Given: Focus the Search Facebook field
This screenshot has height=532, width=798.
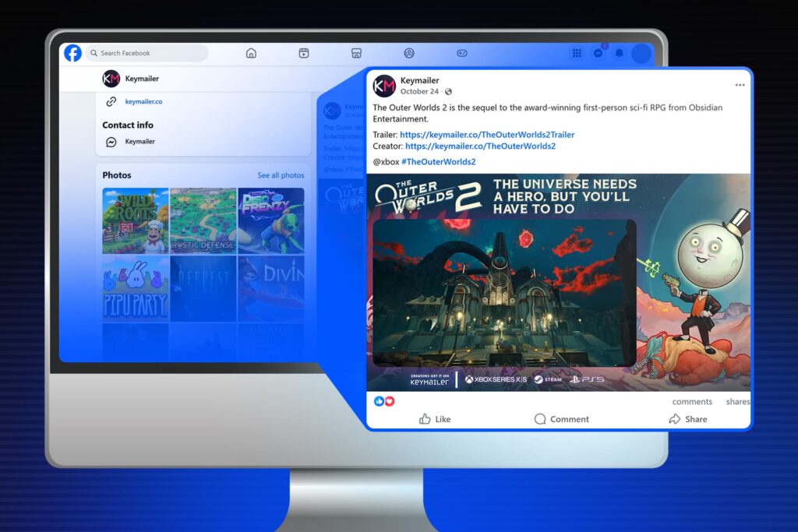Looking at the screenshot, I should (x=147, y=53).
